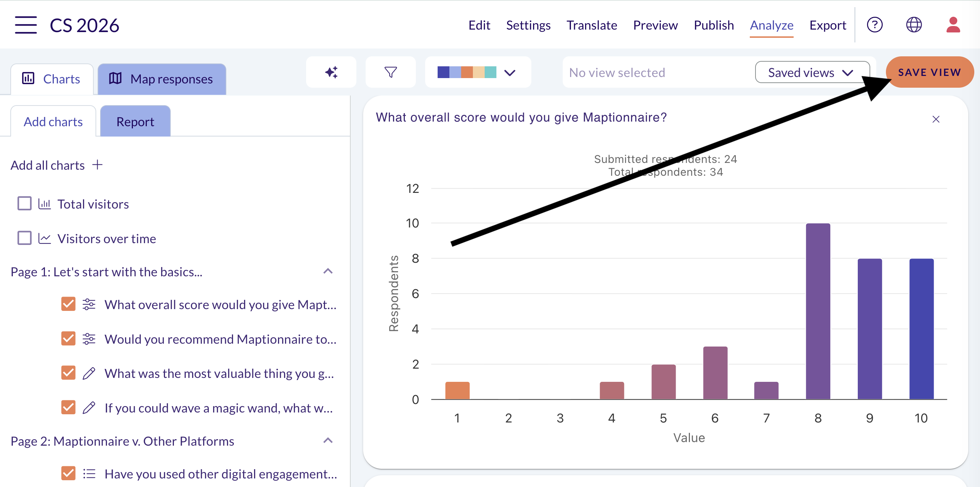Open the language globe icon
This screenshot has width=980, height=487.
[x=914, y=25]
